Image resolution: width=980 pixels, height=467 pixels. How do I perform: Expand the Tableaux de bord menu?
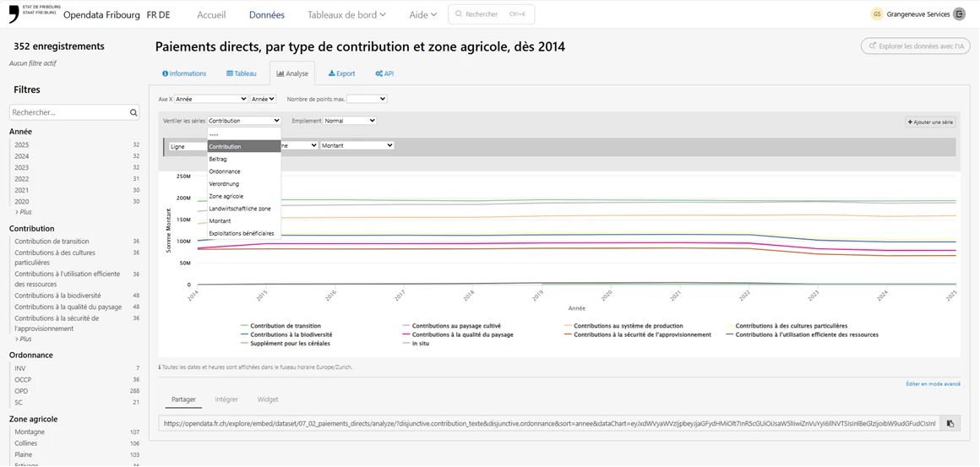coord(346,14)
